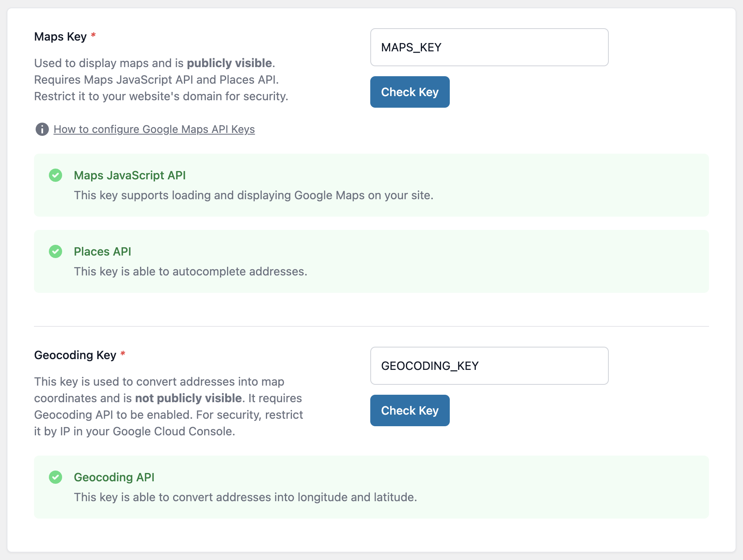This screenshot has width=743, height=560.
Task: Click the info icon beside the configuration link
Action: 42,129
